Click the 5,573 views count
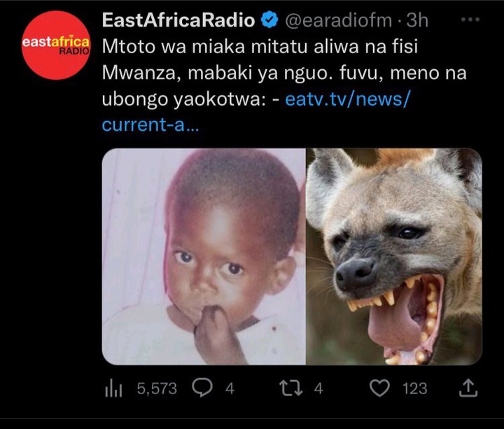Image resolution: width=504 pixels, height=429 pixels. (x=157, y=388)
